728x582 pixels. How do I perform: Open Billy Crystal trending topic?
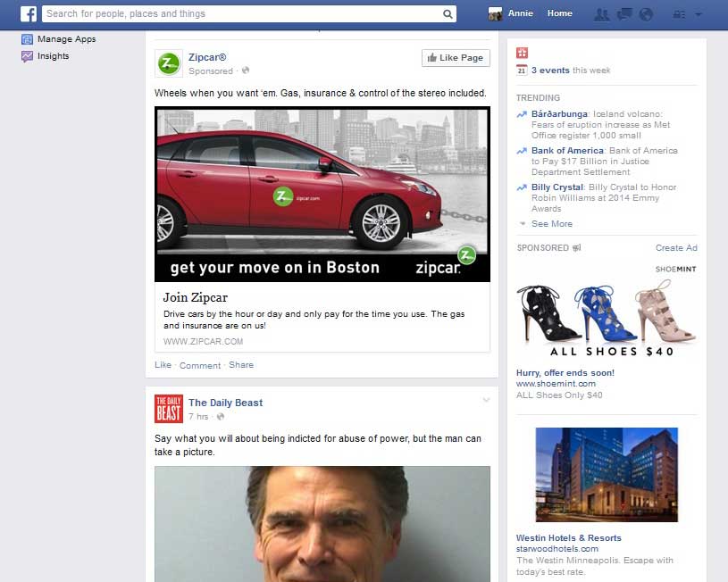click(557, 187)
